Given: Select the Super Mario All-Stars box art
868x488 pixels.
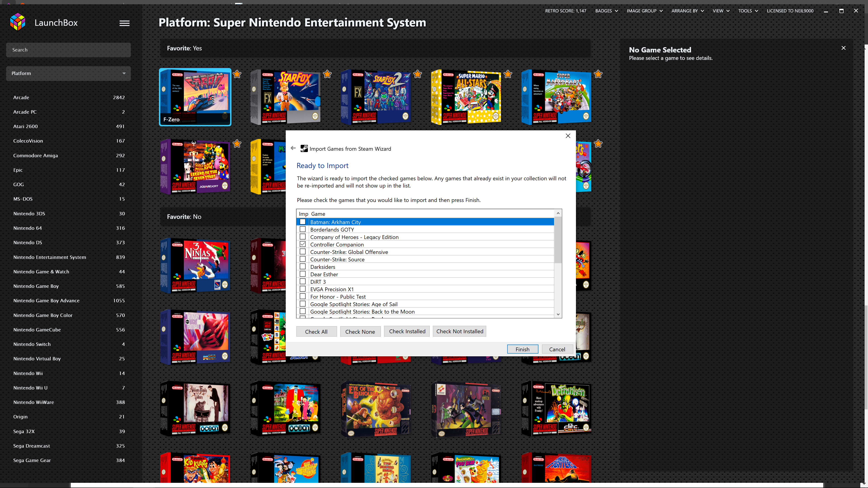Looking at the screenshot, I should click(x=466, y=97).
